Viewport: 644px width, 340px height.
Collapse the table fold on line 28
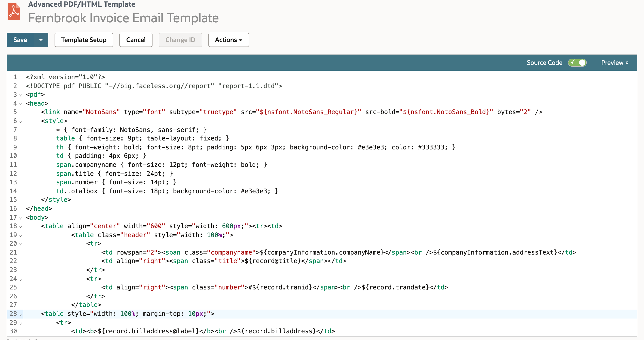pos(21,314)
